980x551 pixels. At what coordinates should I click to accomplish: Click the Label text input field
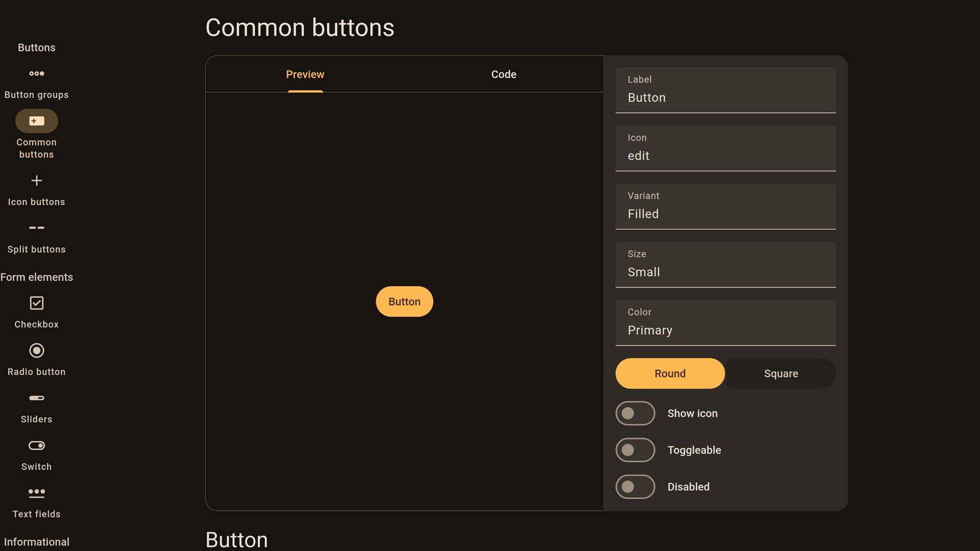[725, 91]
